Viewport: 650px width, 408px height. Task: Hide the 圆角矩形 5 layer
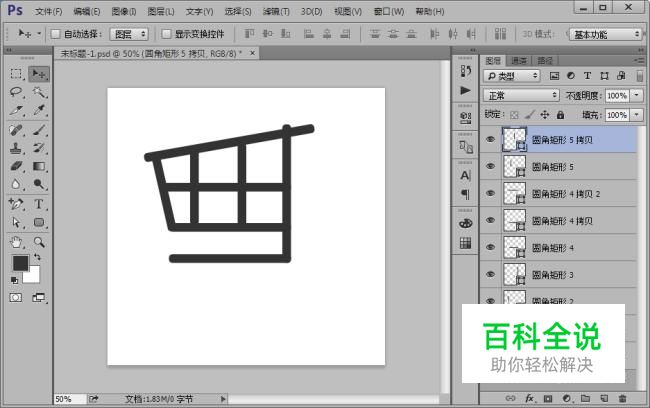[490, 166]
